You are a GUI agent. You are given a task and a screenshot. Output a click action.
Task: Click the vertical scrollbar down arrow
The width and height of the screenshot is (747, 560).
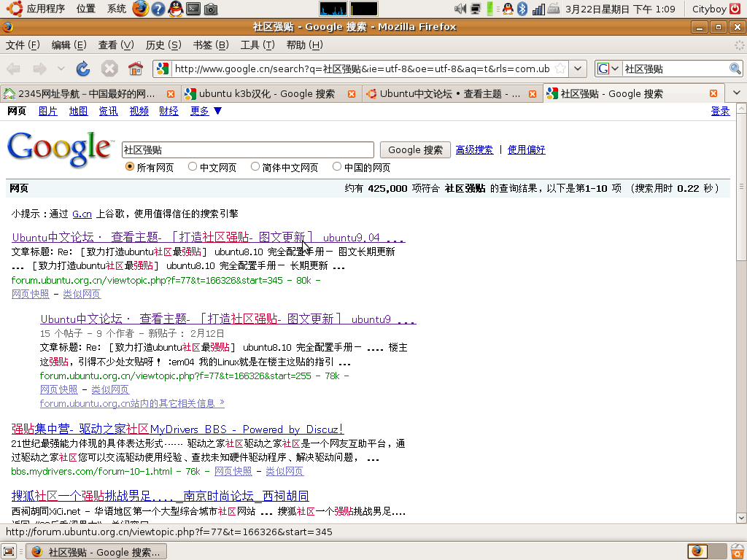[741, 518]
